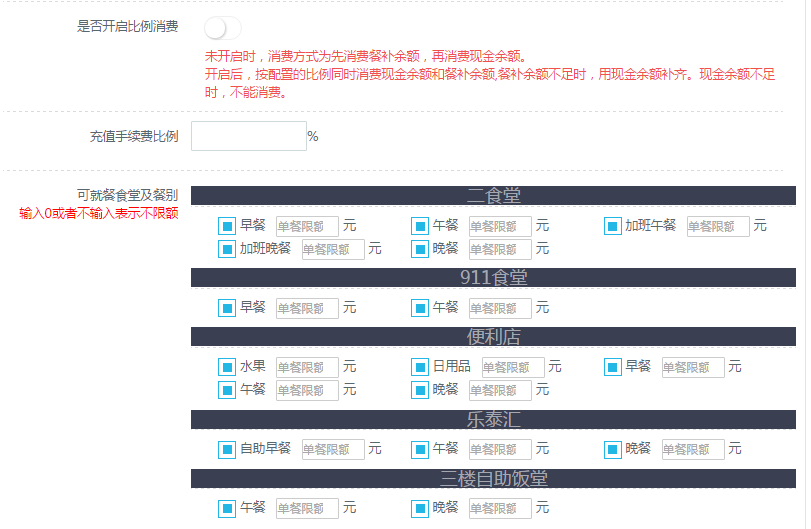
Task: Check 早餐 checkbox under 二食堂
Action: click(227, 226)
